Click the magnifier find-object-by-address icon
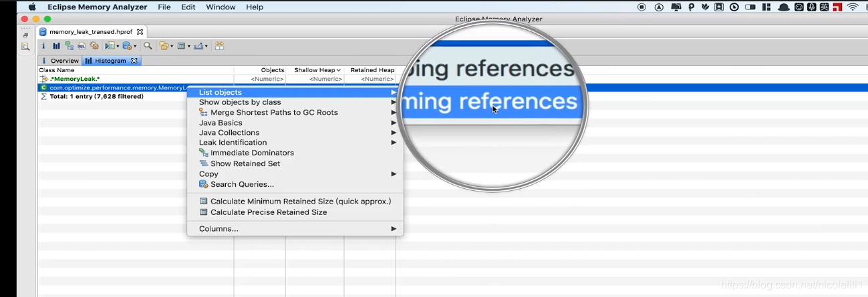 (148, 46)
